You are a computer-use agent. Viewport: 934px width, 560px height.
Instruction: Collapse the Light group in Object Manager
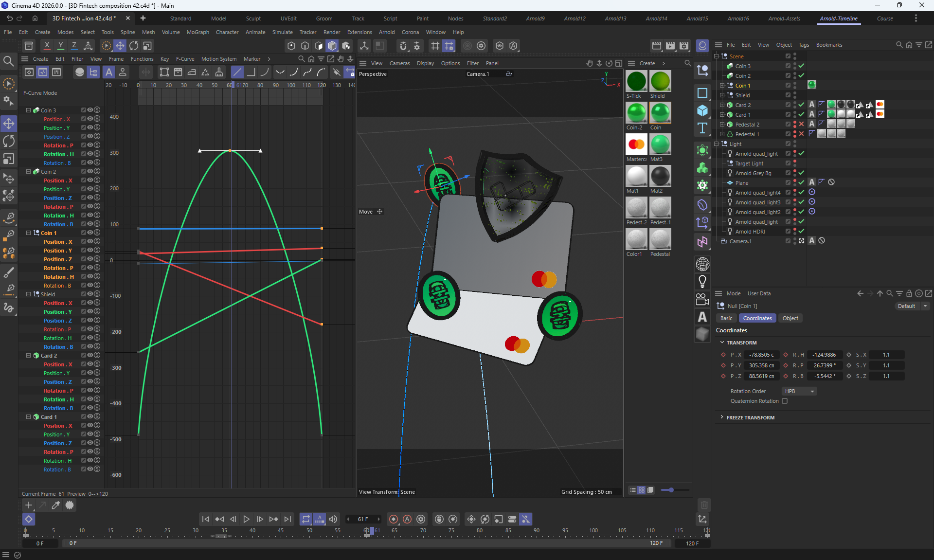click(x=717, y=144)
